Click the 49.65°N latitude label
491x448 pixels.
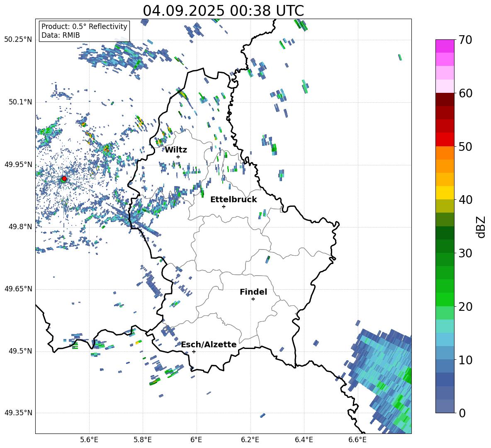pos(18,288)
